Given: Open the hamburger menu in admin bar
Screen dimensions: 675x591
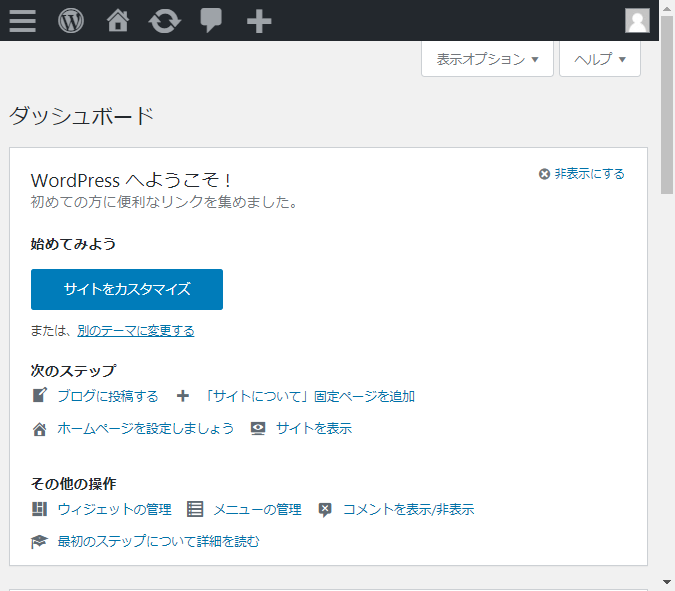Looking at the screenshot, I should (22, 21).
